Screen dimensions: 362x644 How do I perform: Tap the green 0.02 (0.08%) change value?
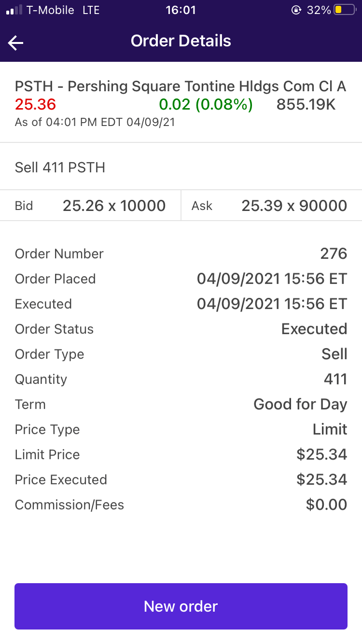[206, 104]
